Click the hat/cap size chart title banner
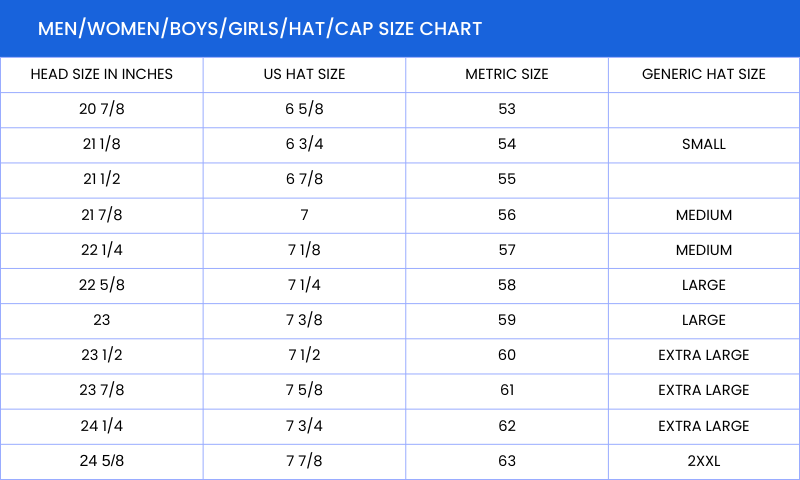The height and width of the screenshot is (480, 800). tap(260, 28)
